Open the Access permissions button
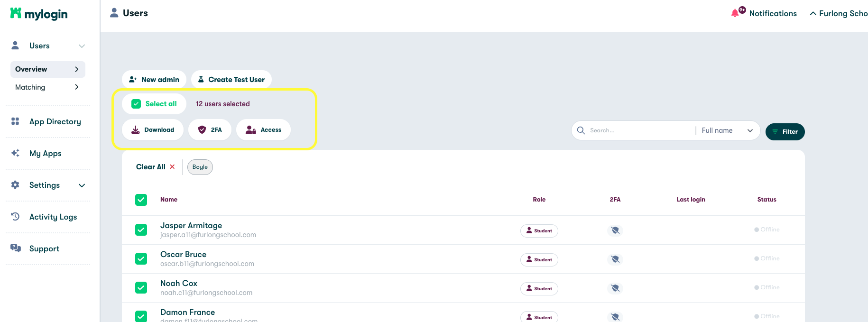The height and width of the screenshot is (322, 868). point(263,130)
